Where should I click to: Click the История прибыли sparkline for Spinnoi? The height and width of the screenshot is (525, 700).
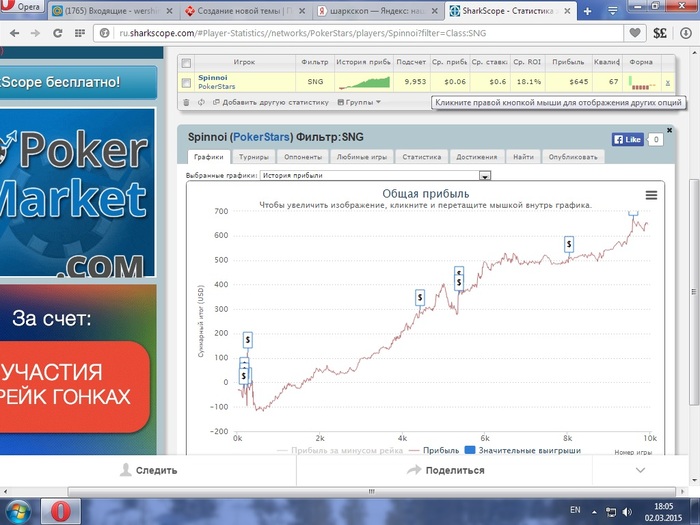coord(364,83)
